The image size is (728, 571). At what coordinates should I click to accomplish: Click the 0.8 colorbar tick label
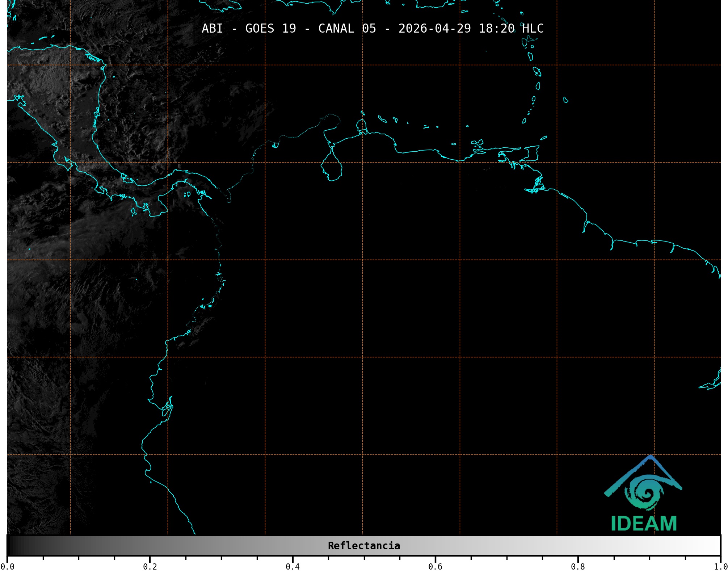[x=578, y=567]
